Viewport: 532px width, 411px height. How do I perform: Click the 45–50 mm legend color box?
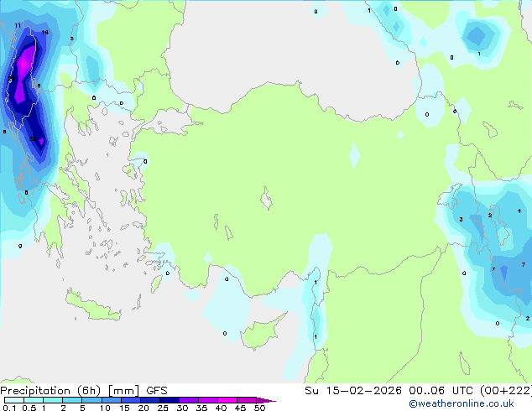[x=247, y=400]
